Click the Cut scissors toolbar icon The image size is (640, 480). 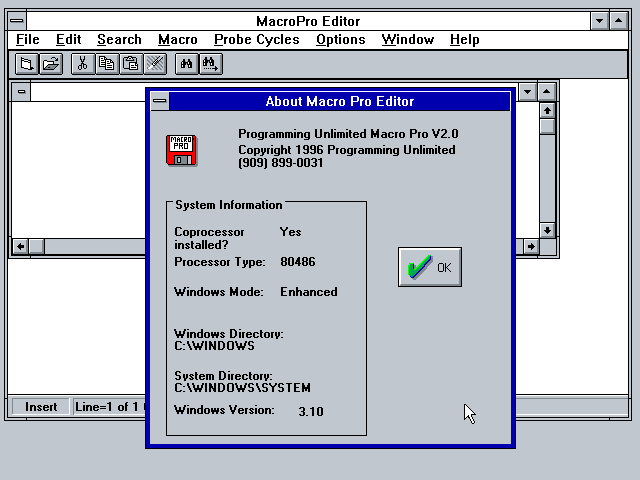pyautogui.click(x=83, y=64)
